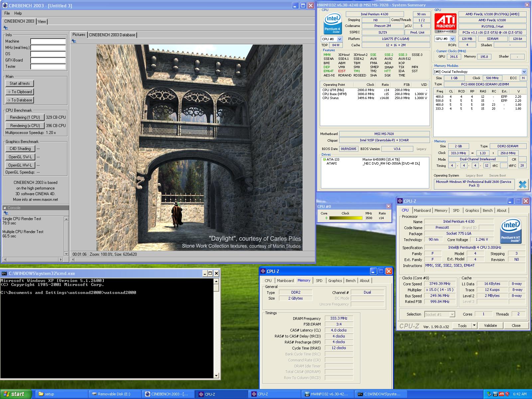Select the Pictures tab
This screenshot has width=532, height=399.
79,35
